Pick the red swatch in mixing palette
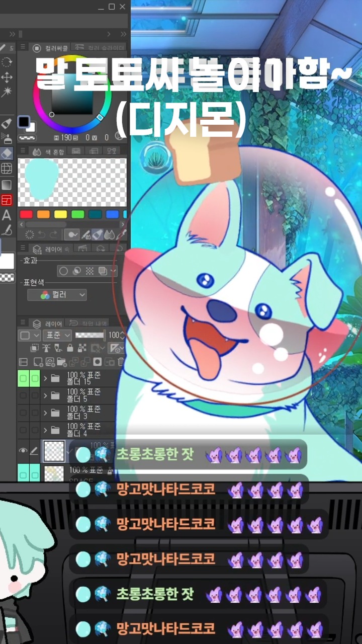This screenshot has width=362, height=644. pyautogui.click(x=26, y=214)
